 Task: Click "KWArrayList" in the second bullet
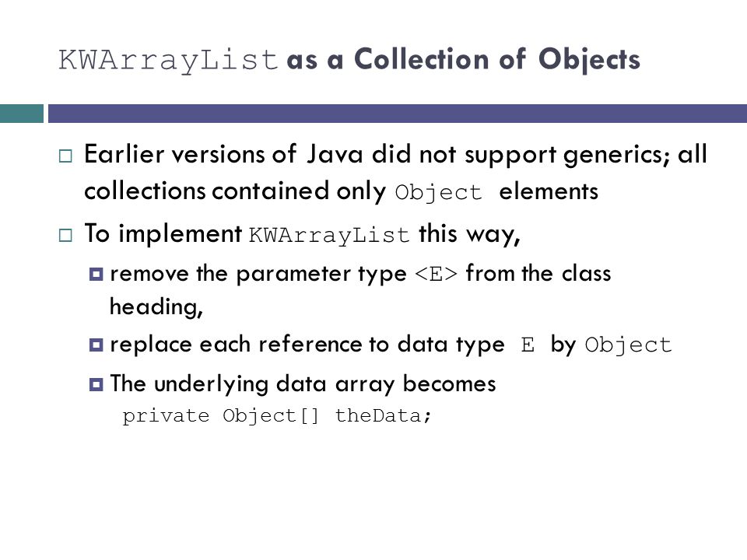click(x=329, y=235)
